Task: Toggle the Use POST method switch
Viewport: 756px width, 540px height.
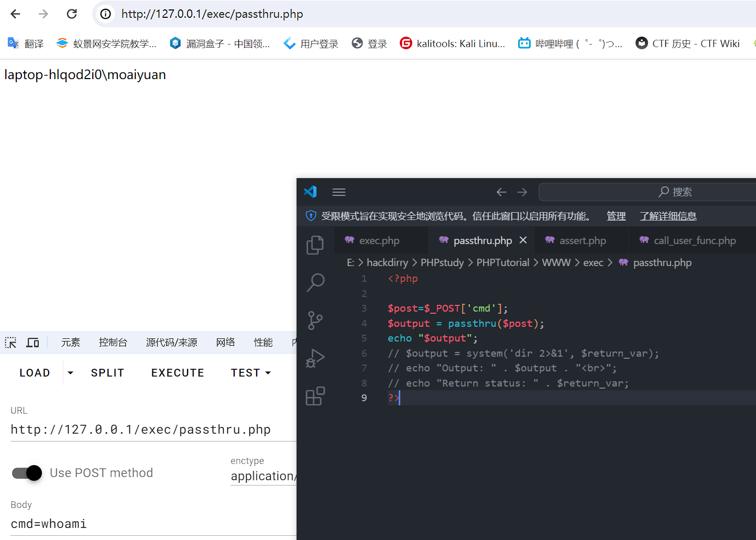Action: [27, 473]
